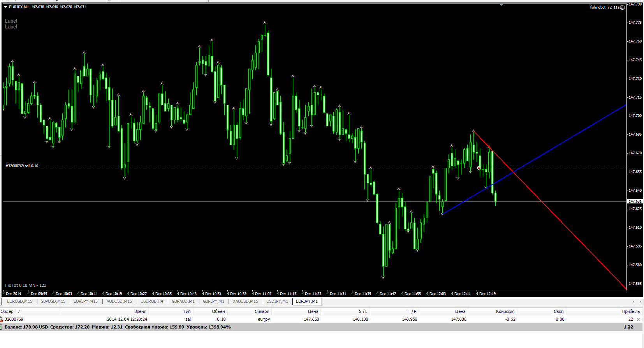Click the take profit value 146.958
This screenshot has width=644, height=348.
(410, 319)
